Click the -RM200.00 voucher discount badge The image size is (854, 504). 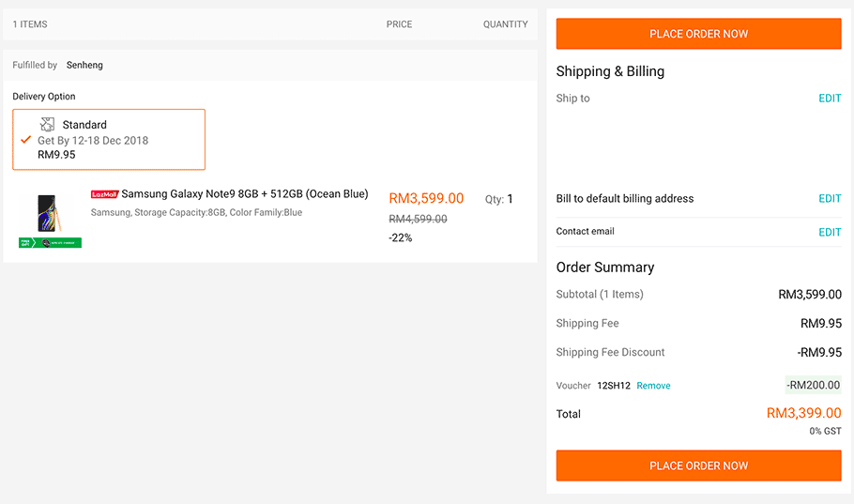tap(813, 385)
